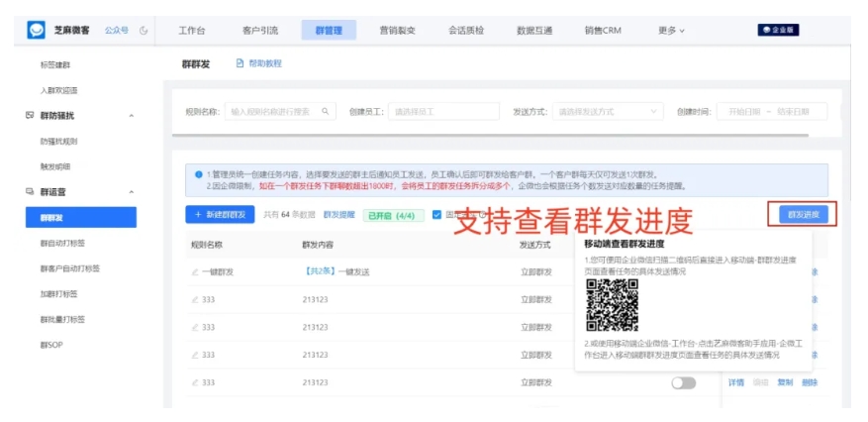Click the 已开启 (4/4) status tag
868x422 pixels.
click(394, 215)
